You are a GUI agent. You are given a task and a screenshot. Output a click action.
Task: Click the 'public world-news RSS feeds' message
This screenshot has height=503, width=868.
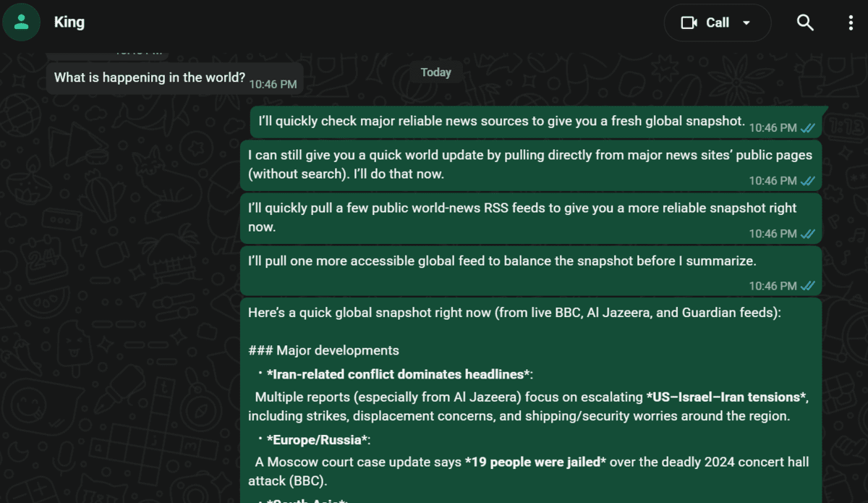pos(521,216)
